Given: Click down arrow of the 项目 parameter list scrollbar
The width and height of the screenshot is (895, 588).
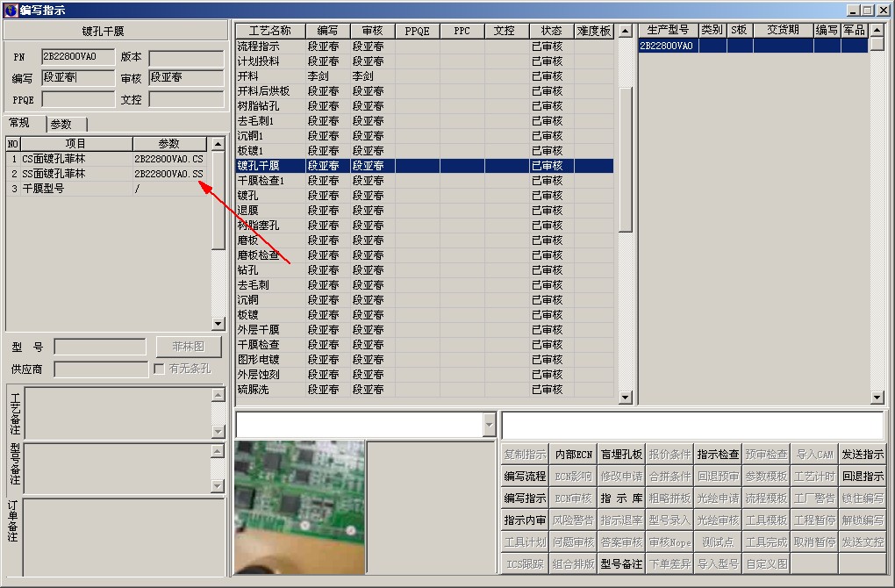Looking at the screenshot, I should [218, 324].
